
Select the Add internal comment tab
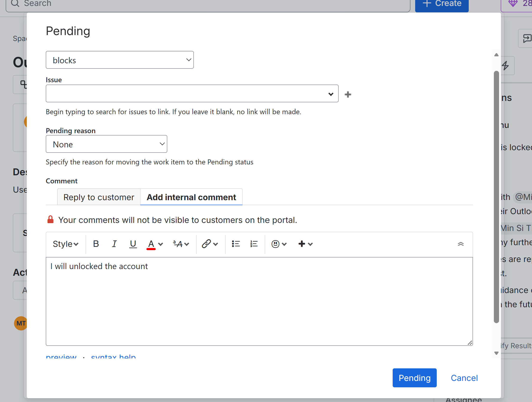(191, 197)
